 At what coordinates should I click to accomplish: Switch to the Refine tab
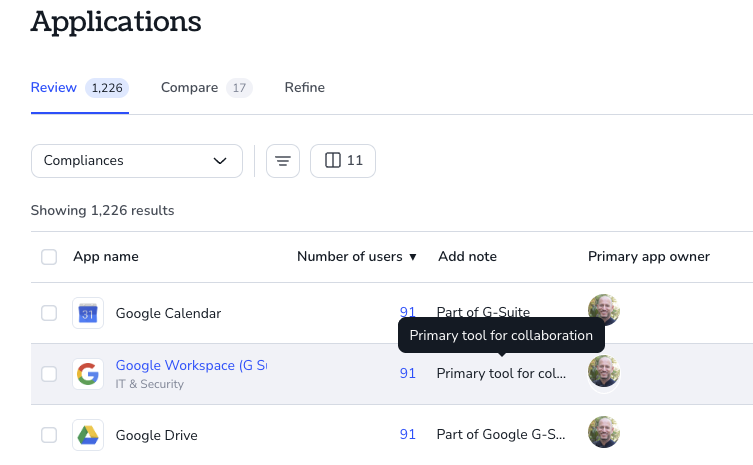point(304,87)
